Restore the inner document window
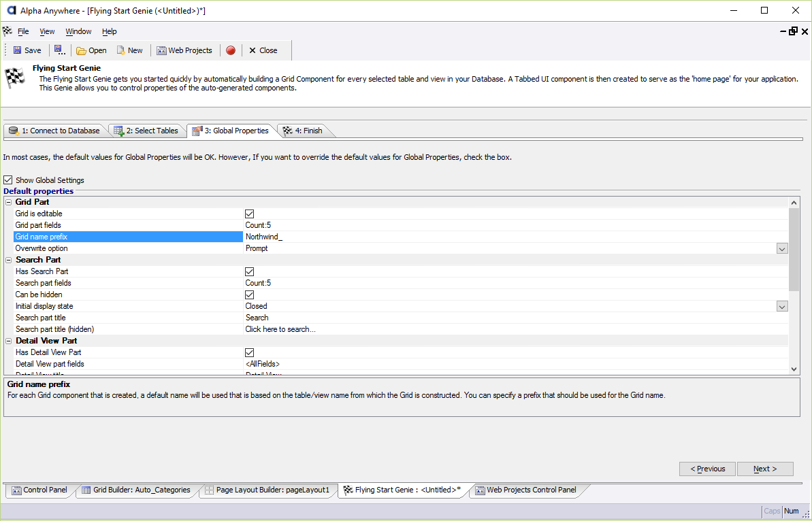Viewport: 812px width, 521px height. pos(794,31)
